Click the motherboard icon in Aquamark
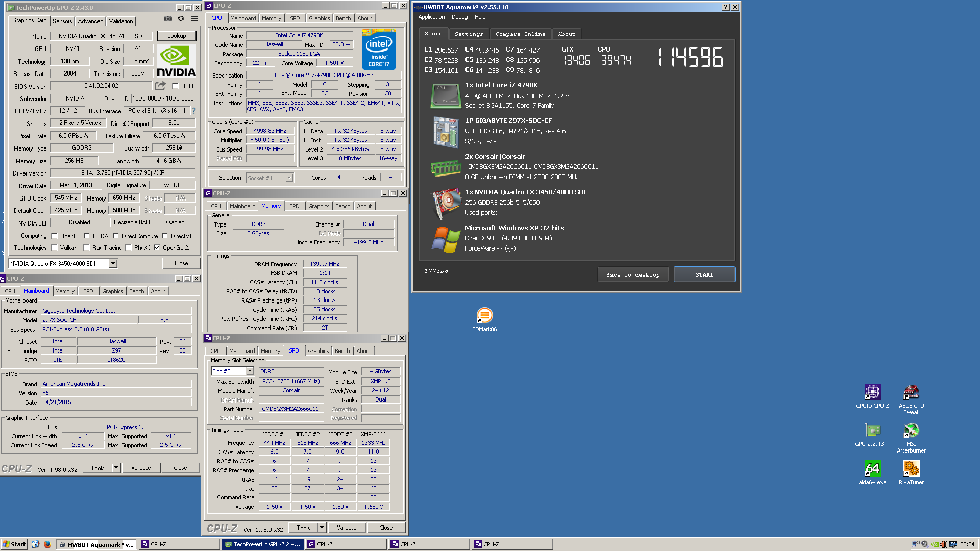The height and width of the screenshot is (551, 980). tap(446, 132)
